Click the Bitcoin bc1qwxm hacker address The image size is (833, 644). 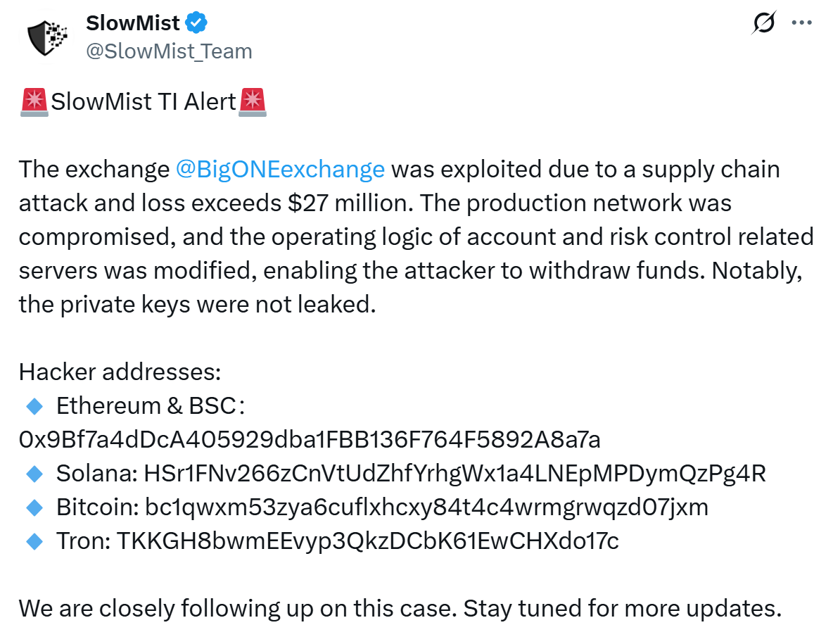tap(426, 507)
